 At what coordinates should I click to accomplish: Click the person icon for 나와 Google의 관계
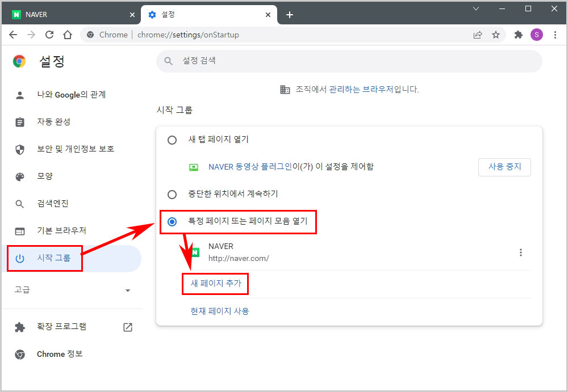[x=20, y=95]
